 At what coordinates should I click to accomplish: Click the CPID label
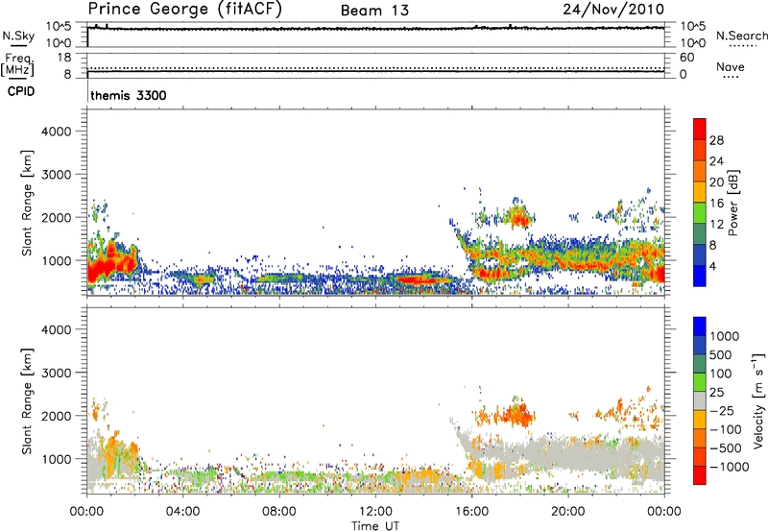tap(21, 91)
